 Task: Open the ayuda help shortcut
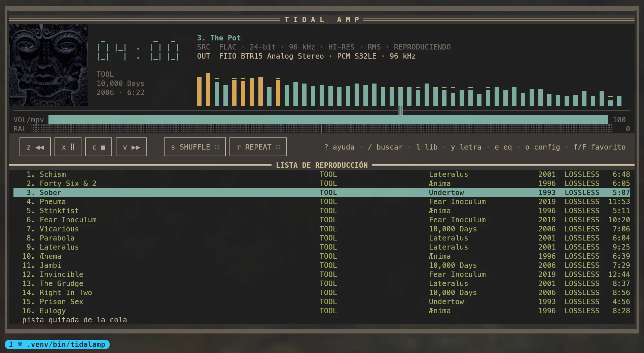click(339, 147)
